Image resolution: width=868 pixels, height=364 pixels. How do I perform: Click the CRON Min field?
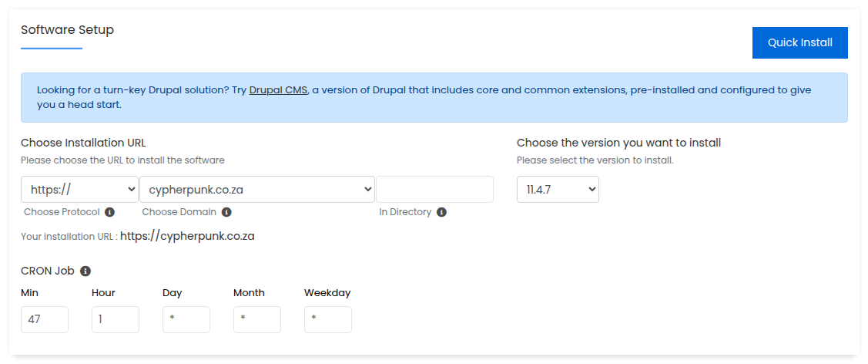pyautogui.click(x=45, y=320)
